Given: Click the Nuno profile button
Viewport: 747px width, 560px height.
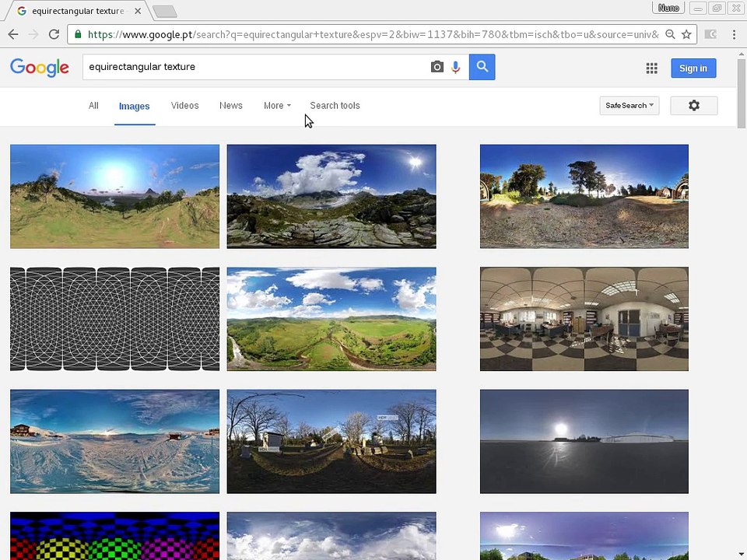Looking at the screenshot, I should 668,8.
